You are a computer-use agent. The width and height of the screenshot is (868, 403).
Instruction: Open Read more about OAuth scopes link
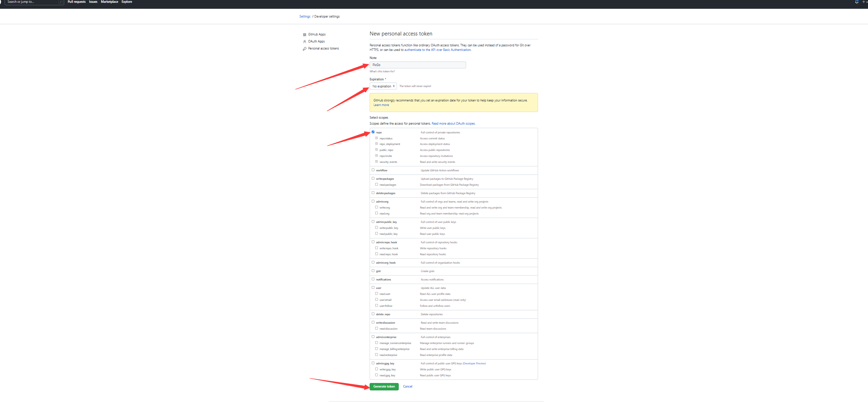[453, 124]
